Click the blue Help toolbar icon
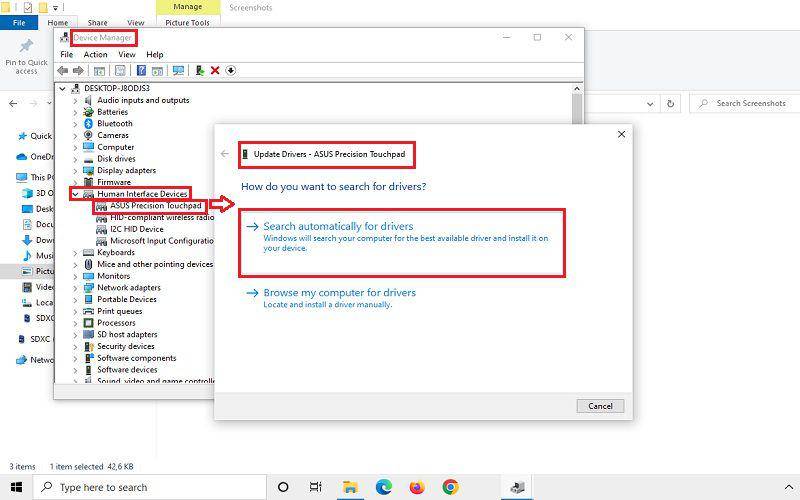This screenshot has width=800, height=500. (141, 70)
